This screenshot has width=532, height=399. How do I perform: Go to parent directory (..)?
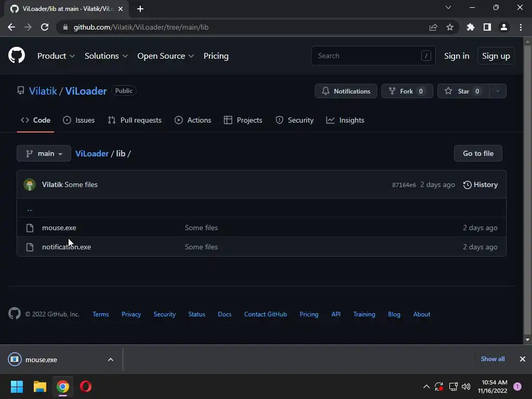pos(30,209)
